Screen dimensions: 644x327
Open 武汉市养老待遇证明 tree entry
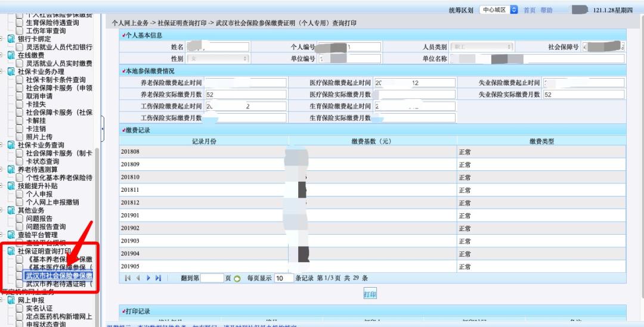click(x=59, y=284)
